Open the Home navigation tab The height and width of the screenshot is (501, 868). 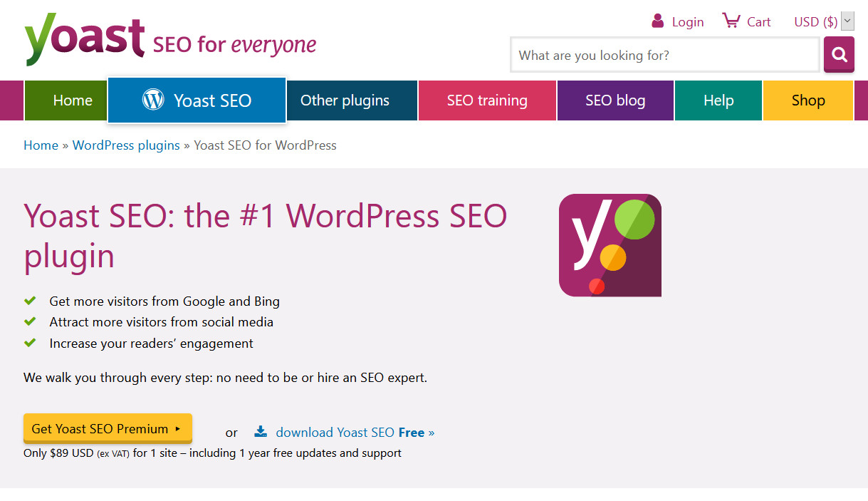(66, 100)
